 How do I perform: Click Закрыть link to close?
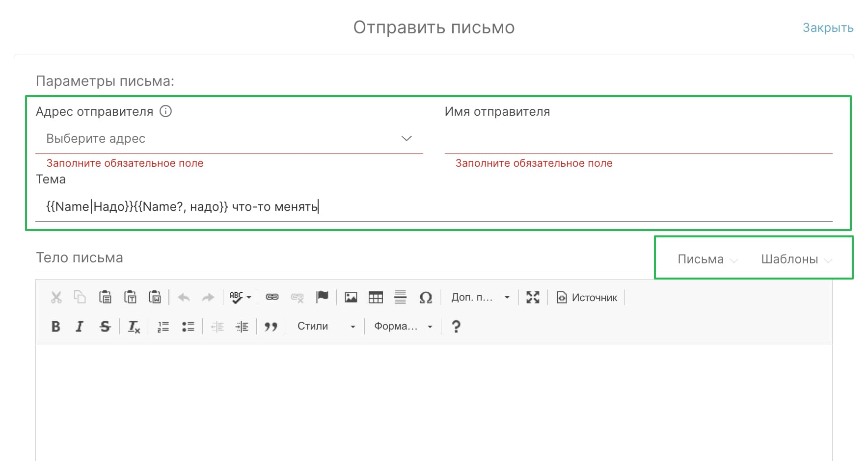click(828, 28)
